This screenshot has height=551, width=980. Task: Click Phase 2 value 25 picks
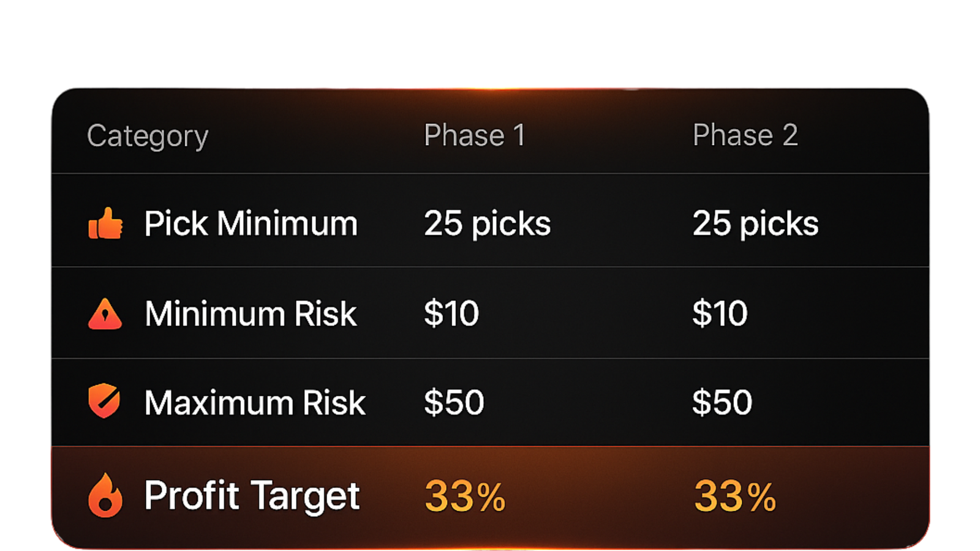click(755, 223)
